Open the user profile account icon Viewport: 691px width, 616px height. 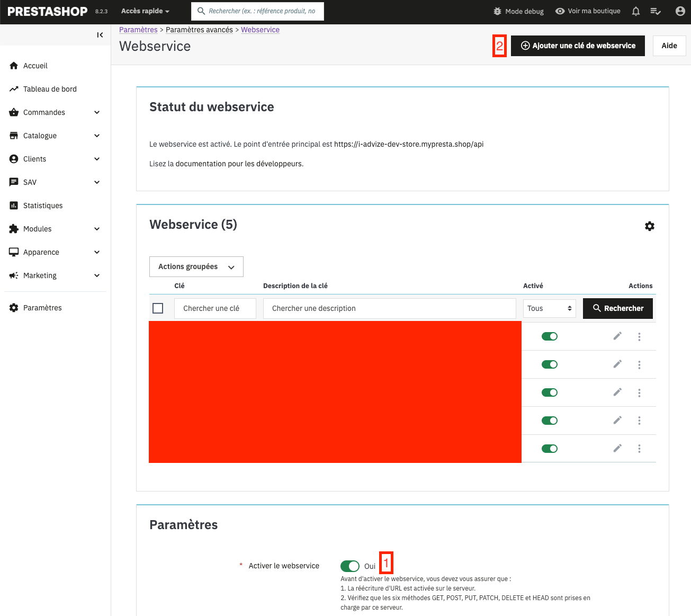point(680,11)
